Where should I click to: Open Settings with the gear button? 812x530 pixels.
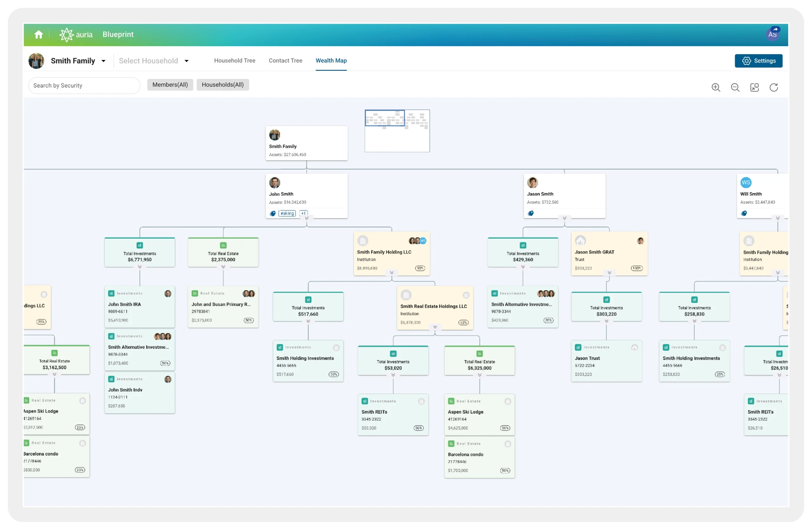coord(758,61)
